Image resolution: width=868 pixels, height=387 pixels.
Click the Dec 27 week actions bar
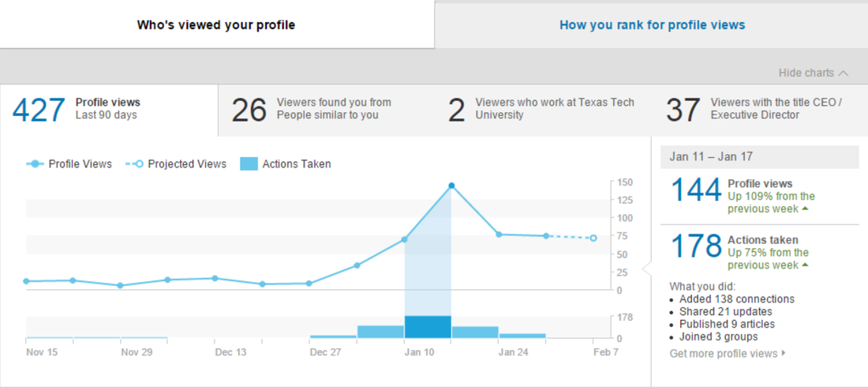333,336
